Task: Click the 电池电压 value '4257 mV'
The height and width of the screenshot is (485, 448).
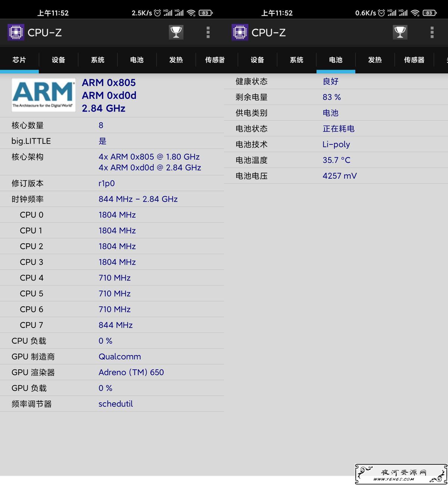Action: [x=340, y=176]
